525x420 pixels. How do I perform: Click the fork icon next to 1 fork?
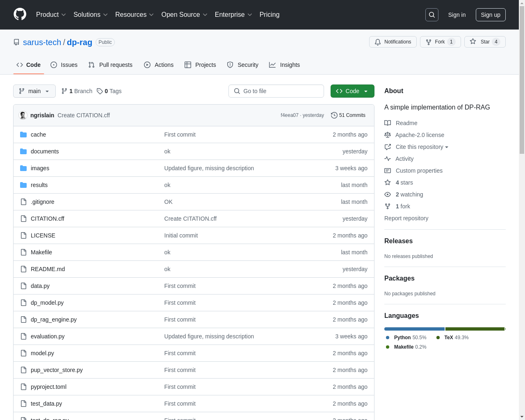pos(388,206)
